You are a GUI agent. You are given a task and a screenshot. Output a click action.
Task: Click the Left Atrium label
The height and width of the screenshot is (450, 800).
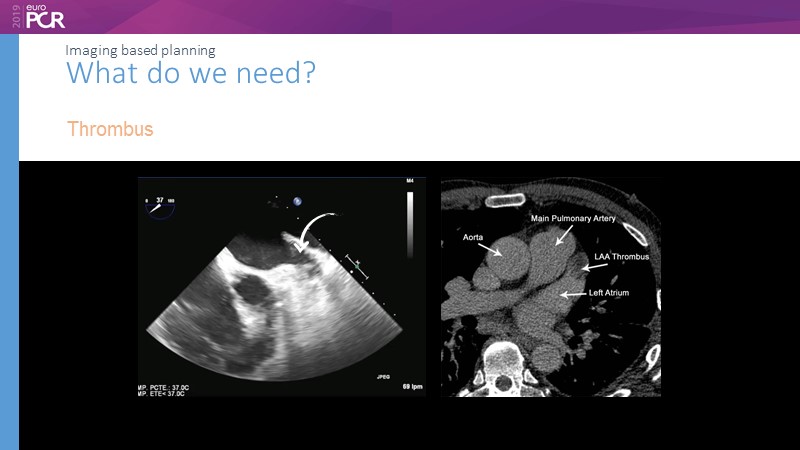607,293
